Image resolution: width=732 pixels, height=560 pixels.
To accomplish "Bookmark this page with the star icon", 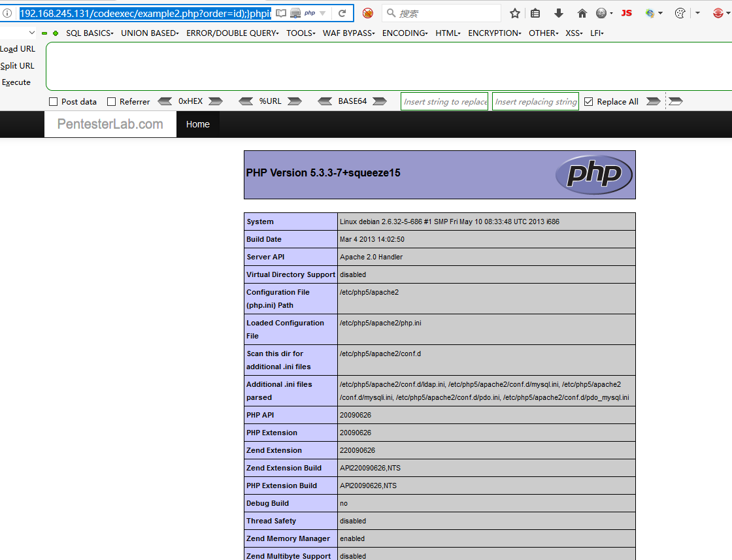I will 515,13.
